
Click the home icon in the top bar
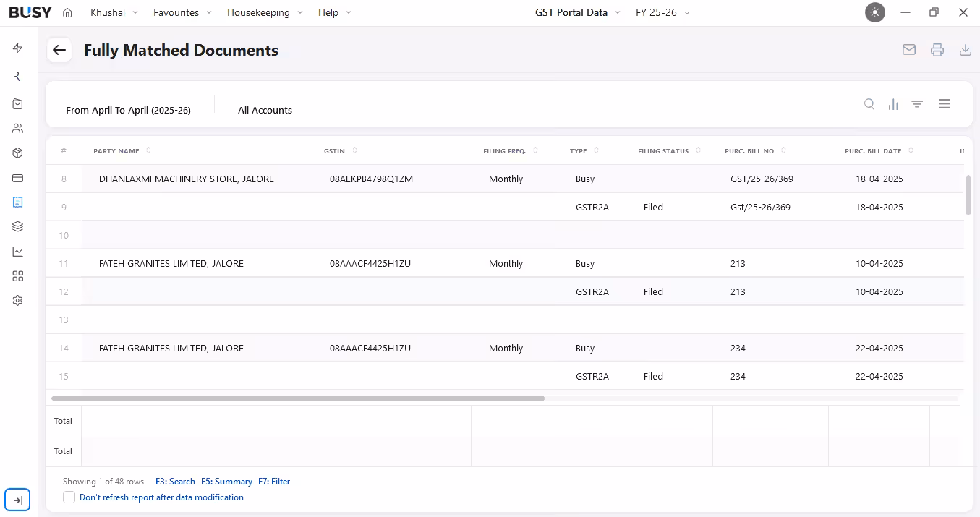click(67, 12)
